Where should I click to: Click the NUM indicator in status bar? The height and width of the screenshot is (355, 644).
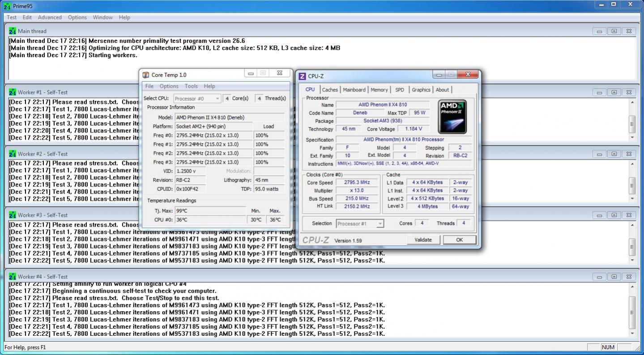click(608, 347)
